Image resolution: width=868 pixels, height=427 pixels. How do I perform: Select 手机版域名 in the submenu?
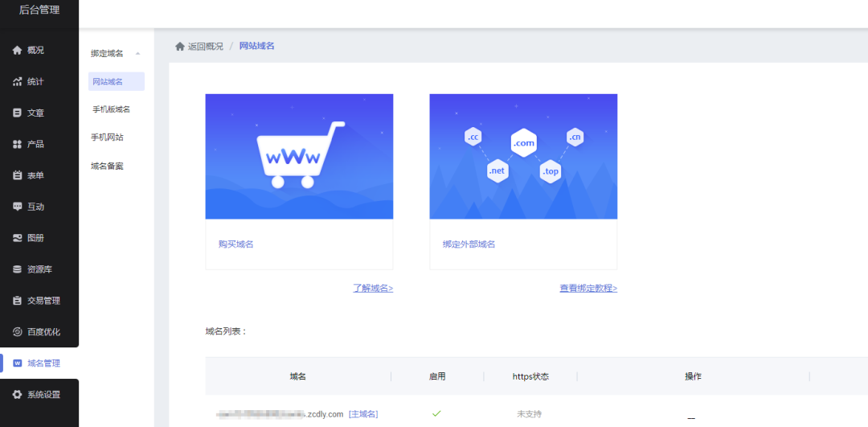(111, 109)
